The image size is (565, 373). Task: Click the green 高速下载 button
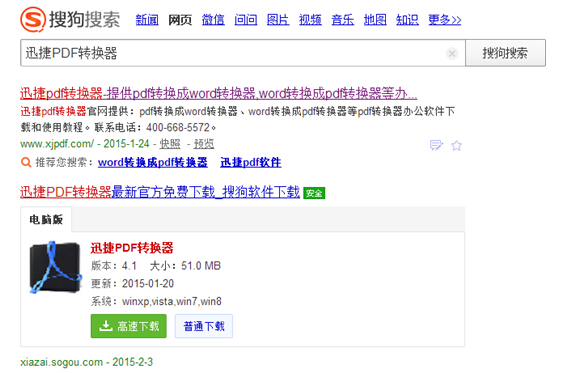(x=129, y=326)
